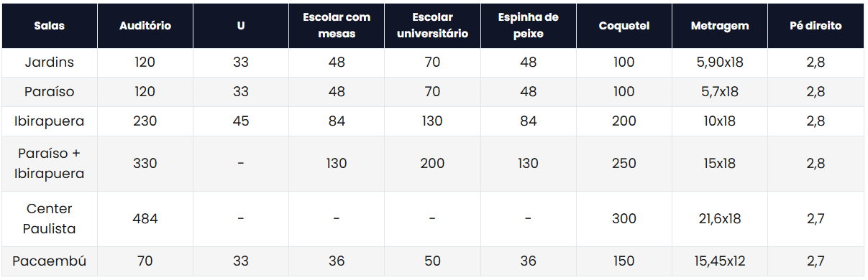Select the Paraíso + Ibirapuera row label

pyautogui.click(x=49, y=164)
